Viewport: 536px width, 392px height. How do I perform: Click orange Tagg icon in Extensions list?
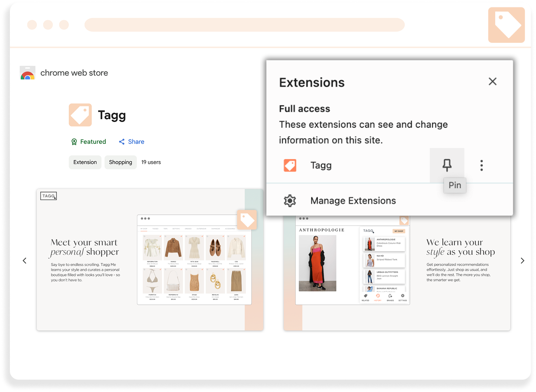(290, 165)
